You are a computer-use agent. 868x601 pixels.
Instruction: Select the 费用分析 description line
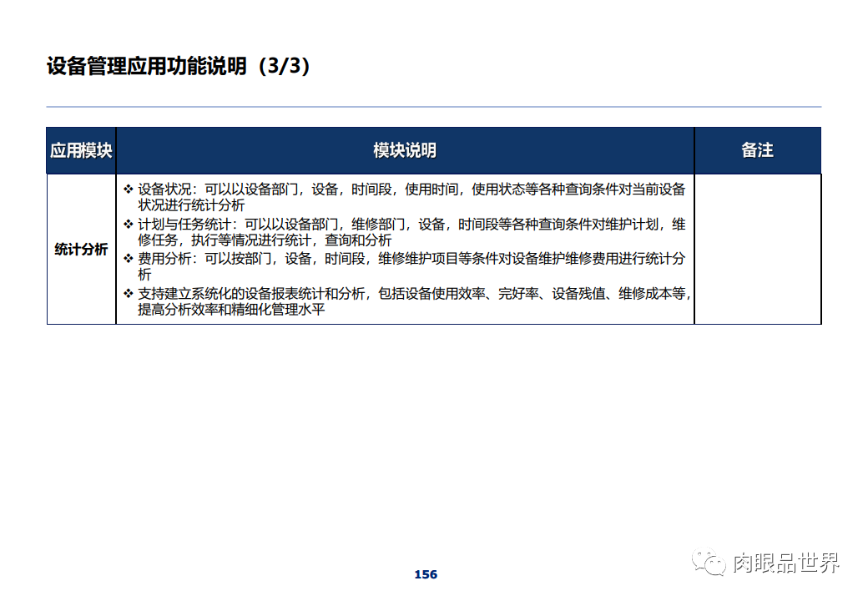pyautogui.click(x=376, y=257)
